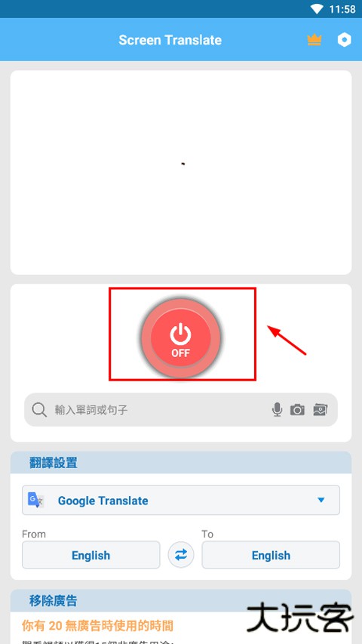Viewport: 362px width, 644px height.
Task: Tap the Wi-Fi status bar icon
Action: (317, 9)
